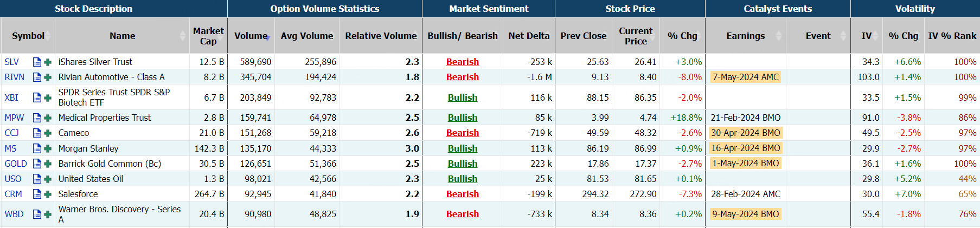980x228 pixels.
Task: Click the green plus icon for RIVN
Action: pos(48,77)
